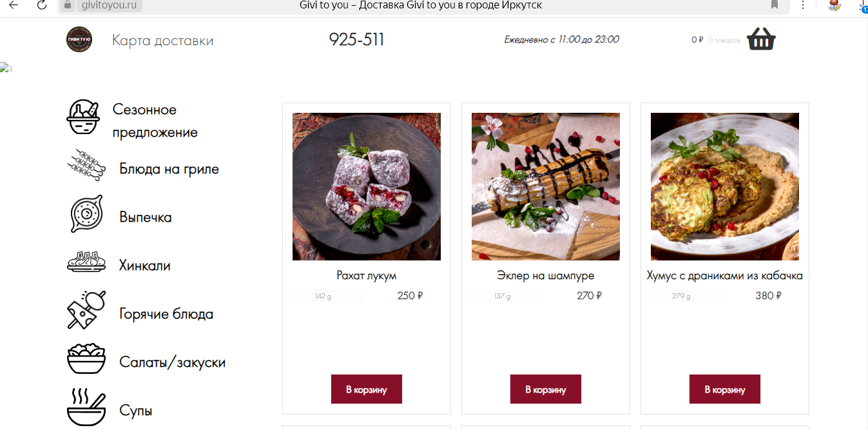Add Хумус с драниками to the cart
The image size is (868, 430).
point(725,389)
